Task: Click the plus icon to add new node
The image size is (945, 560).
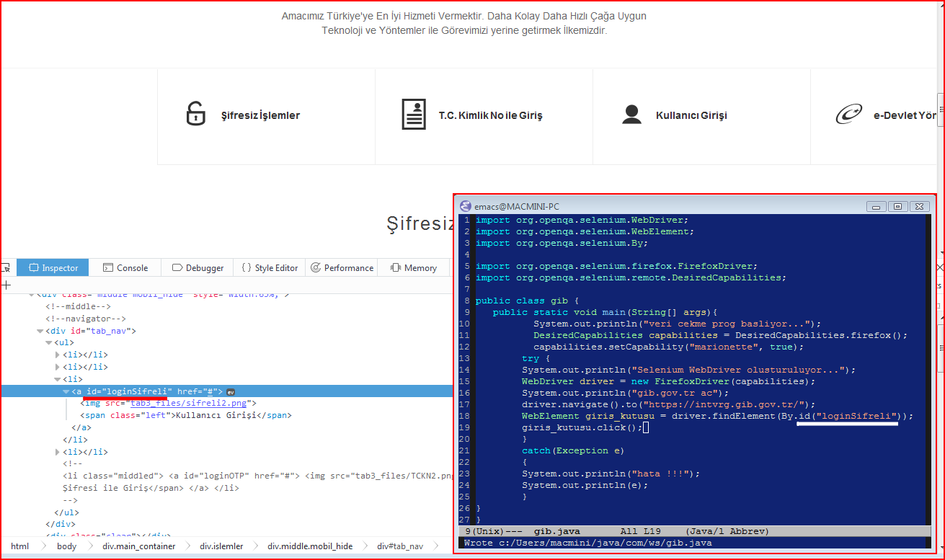Action: coord(6,285)
